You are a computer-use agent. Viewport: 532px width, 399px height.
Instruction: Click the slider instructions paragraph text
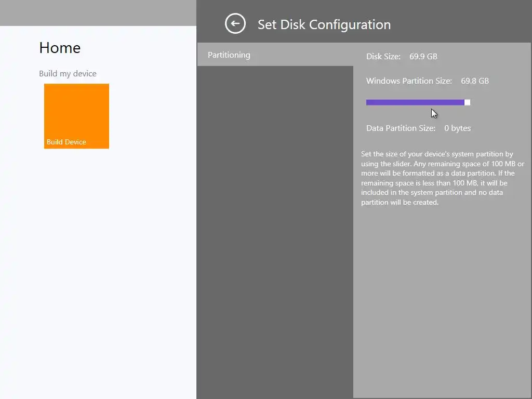442,178
